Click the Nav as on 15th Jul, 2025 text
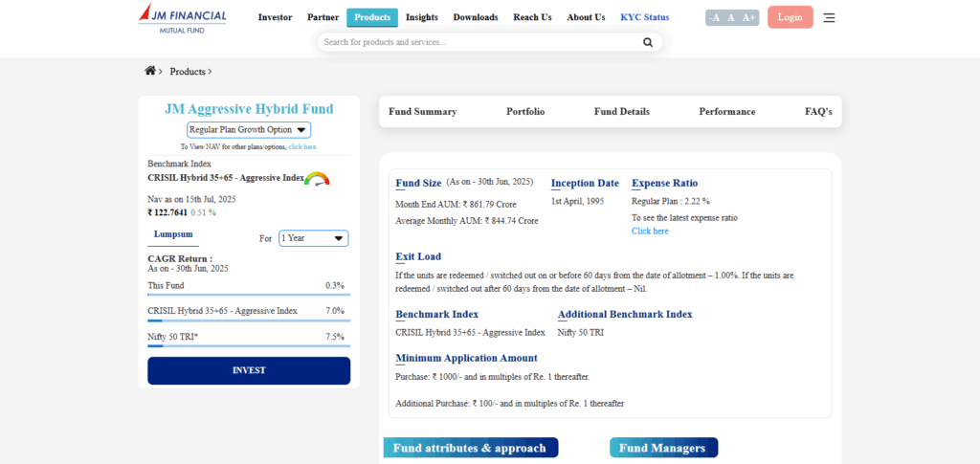The width and height of the screenshot is (980, 464). (x=191, y=199)
